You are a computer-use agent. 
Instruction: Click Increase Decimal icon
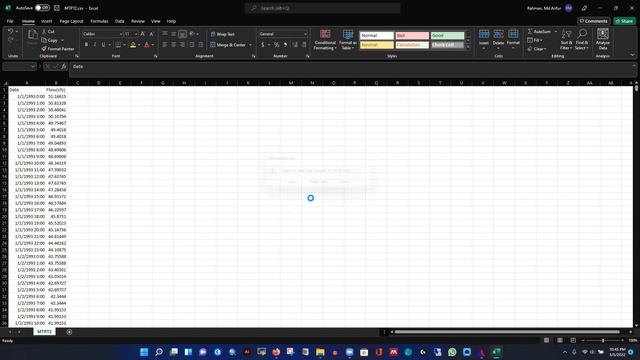click(295, 44)
